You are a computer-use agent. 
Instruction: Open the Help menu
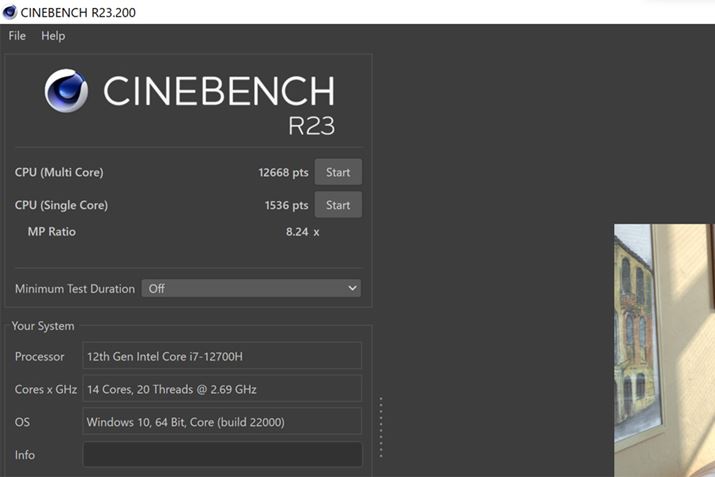[x=53, y=36]
